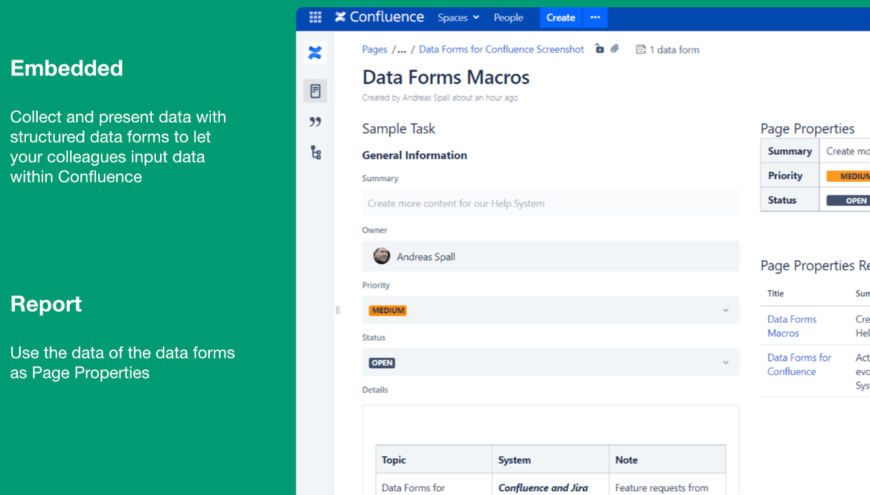Open Pages icon in the sidebar
The height and width of the screenshot is (495, 870).
click(x=315, y=91)
